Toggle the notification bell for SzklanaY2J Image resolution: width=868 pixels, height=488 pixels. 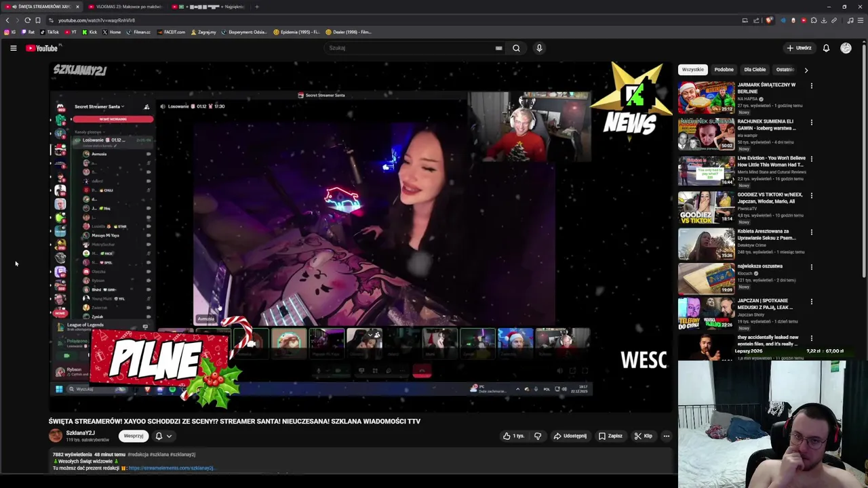(163, 436)
